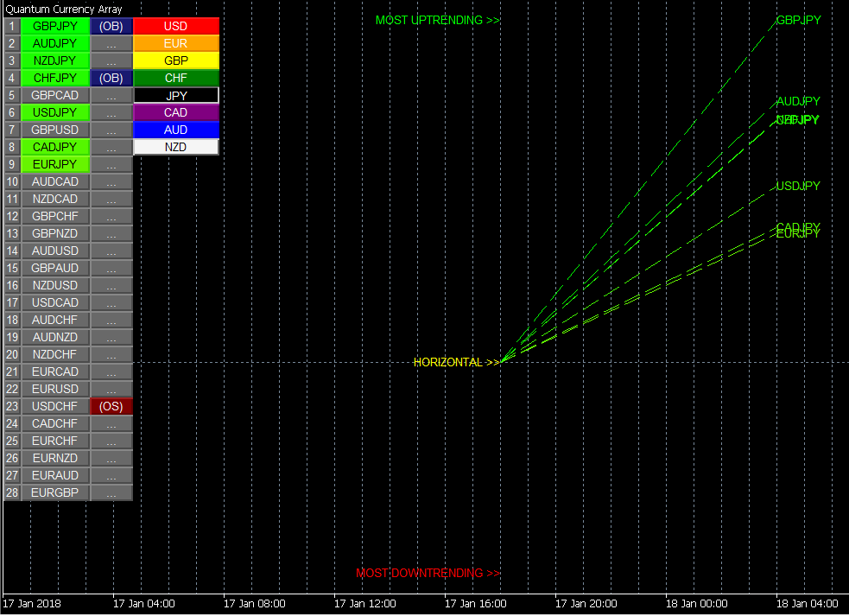
Task: Click the black JPY currency filter
Action: pyautogui.click(x=176, y=95)
